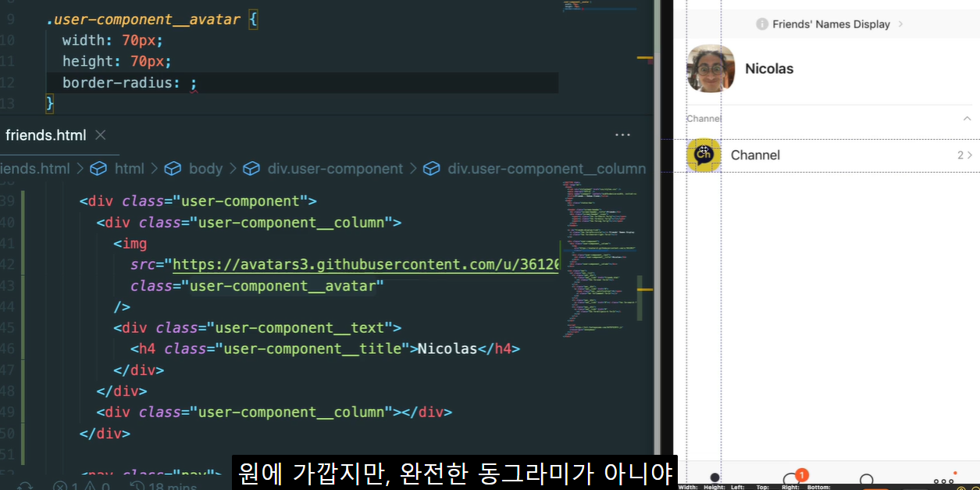The width and height of the screenshot is (980, 490).
Task: Click the cube icon before body breadcrumb
Action: tap(174, 169)
